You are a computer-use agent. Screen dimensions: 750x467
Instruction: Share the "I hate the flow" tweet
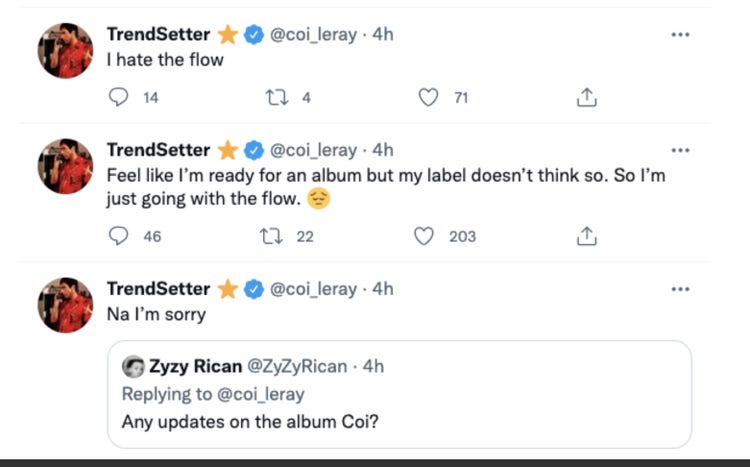point(587,97)
